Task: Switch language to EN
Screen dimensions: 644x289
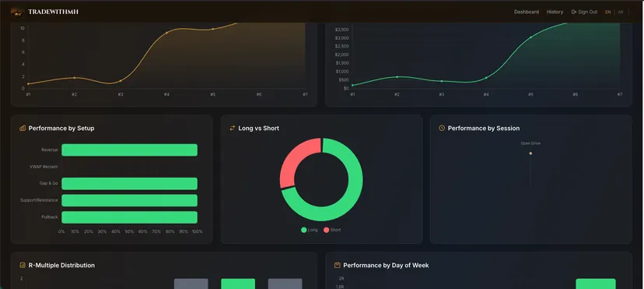Action: point(608,12)
